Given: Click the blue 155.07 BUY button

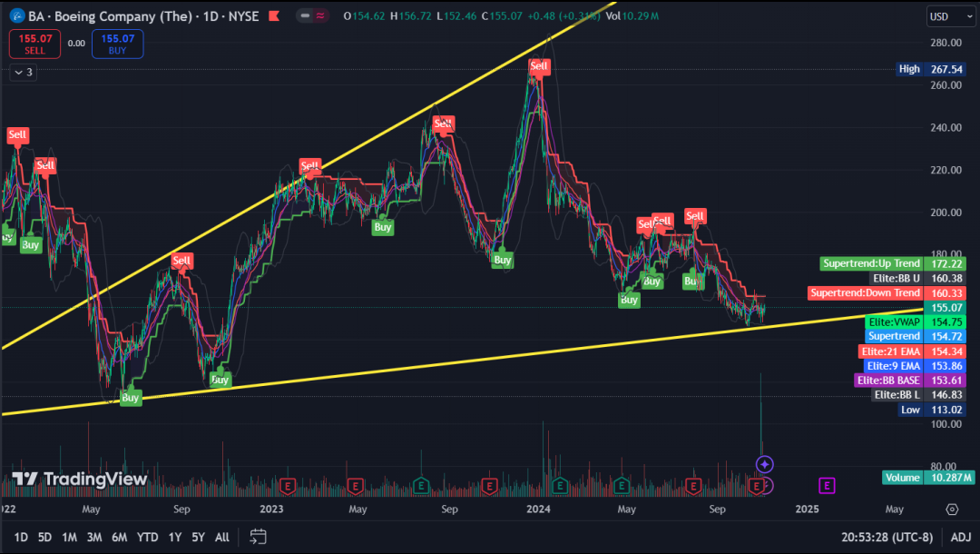Looking at the screenshot, I should click(117, 44).
